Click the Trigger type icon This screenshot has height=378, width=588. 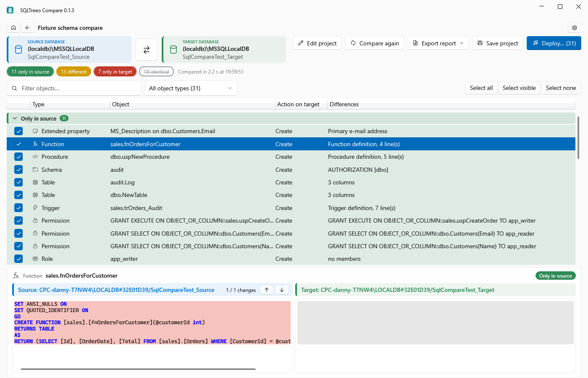click(x=35, y=208)
